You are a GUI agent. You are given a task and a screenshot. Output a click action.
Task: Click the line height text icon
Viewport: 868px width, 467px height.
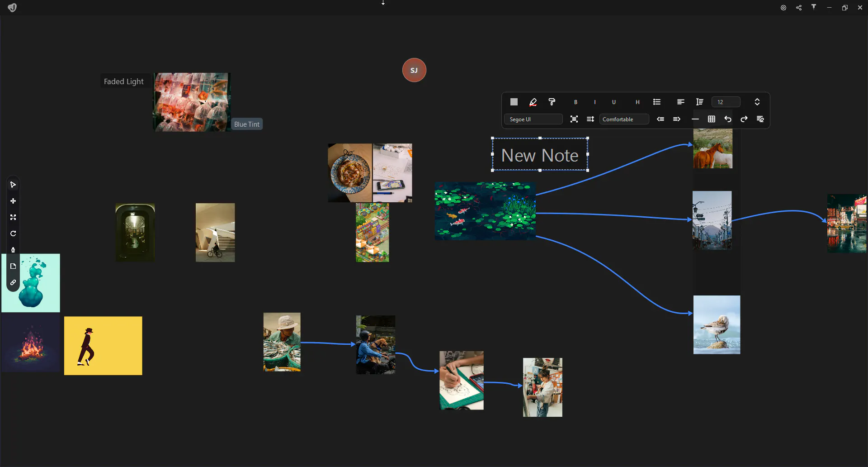point(699,102)
